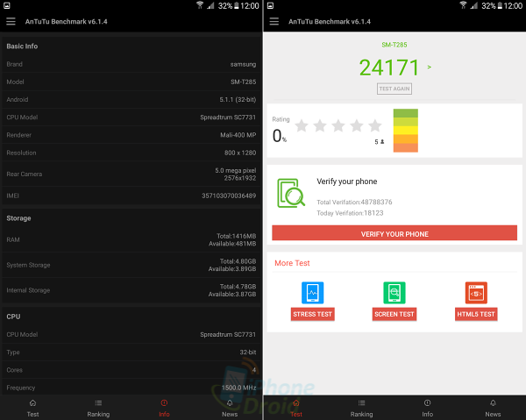Image resolution: width=526 pixels, height=420 pixels.
Task: Tap the 0% rating value
Action: click(280, 136)
